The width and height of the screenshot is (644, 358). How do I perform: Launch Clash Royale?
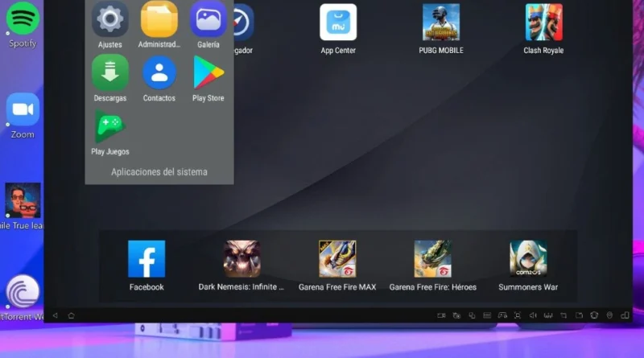544,23
